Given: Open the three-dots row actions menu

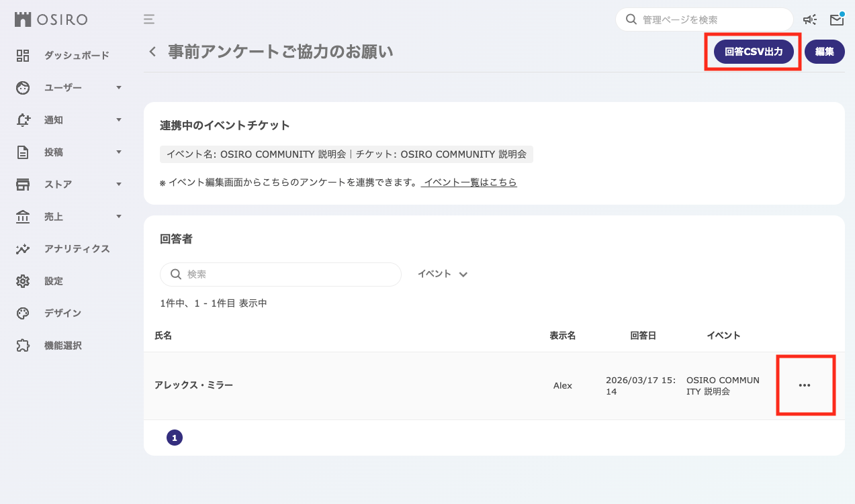Looking at the screenshot, I should [805, 385].
